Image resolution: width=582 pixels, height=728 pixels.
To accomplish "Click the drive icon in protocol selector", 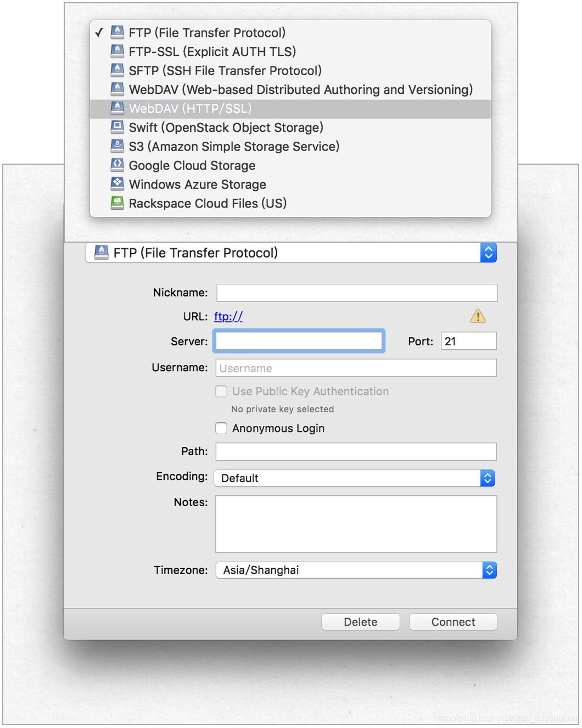I will [x=101, y=252].
